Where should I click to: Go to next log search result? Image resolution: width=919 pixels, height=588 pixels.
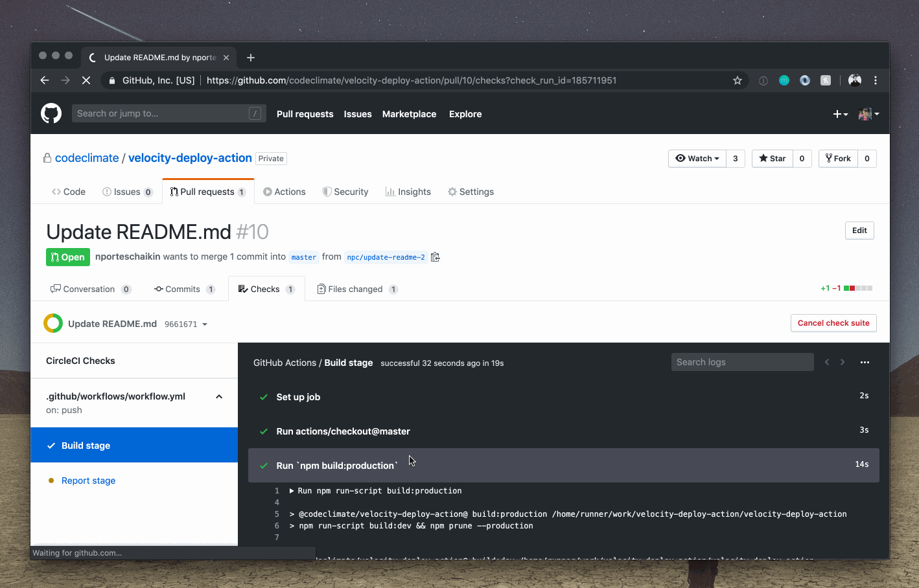point(843,363)
